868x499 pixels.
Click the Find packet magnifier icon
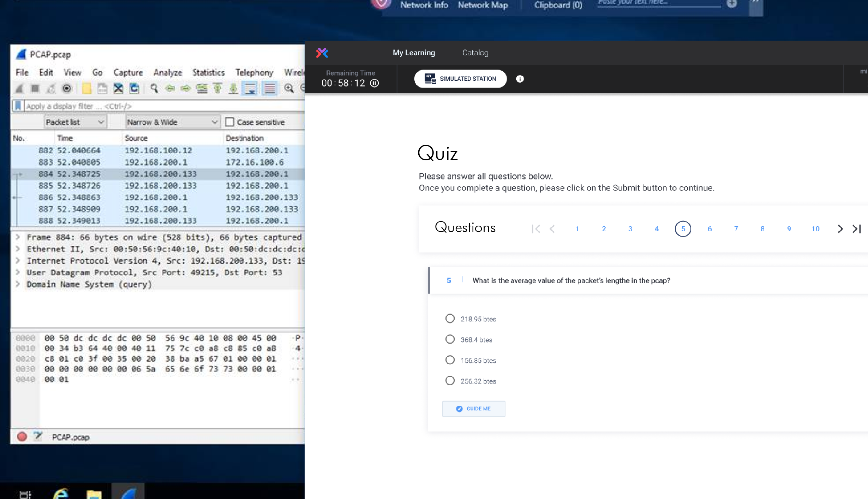pyautogui.click(x=154, y=88)
